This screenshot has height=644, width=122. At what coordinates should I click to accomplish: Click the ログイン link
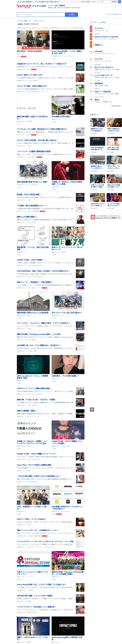tap(51, 8)
